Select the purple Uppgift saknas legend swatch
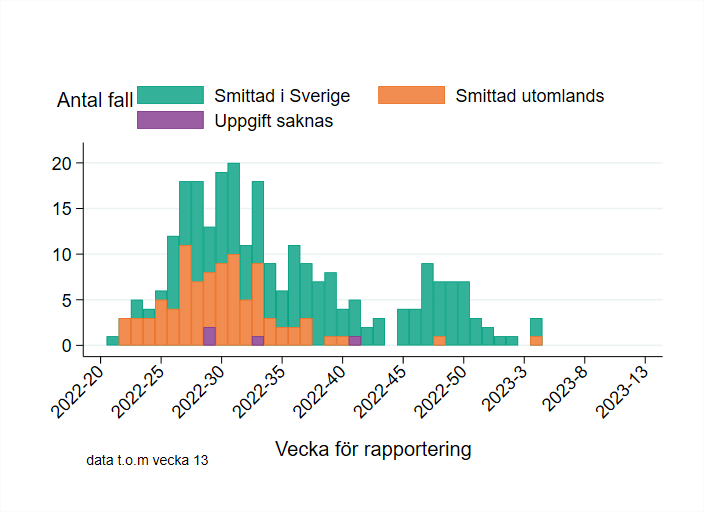Screen dimensions: 704x512 (170, 120)
